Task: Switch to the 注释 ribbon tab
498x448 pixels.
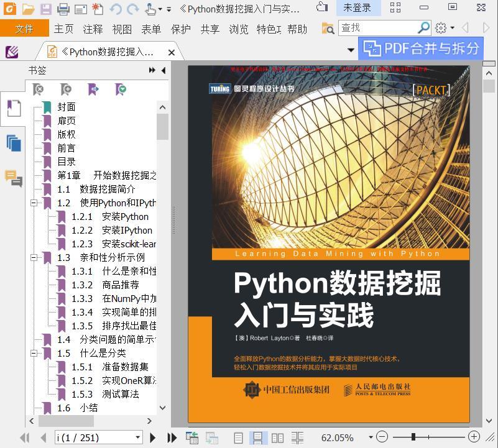Action: [93, 29]
